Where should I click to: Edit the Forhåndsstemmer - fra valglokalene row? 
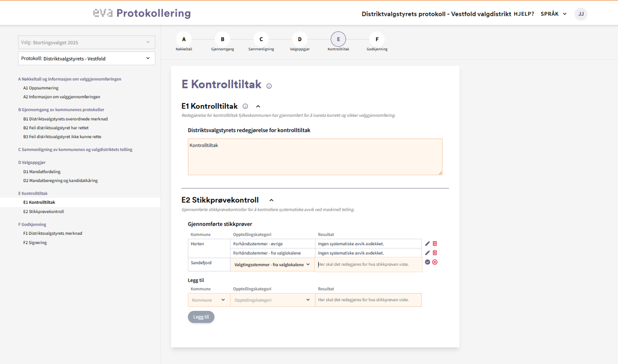[427, 253]
